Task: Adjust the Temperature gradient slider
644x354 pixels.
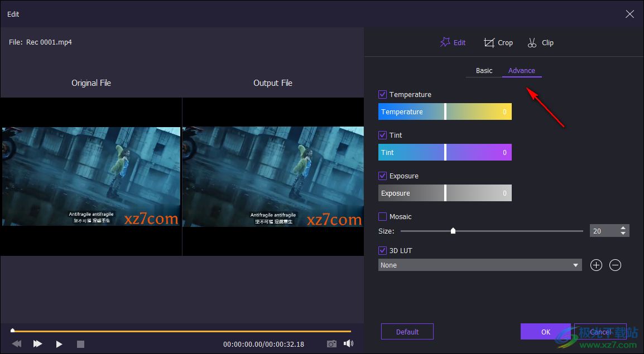Action: click(x=445, y=111)
